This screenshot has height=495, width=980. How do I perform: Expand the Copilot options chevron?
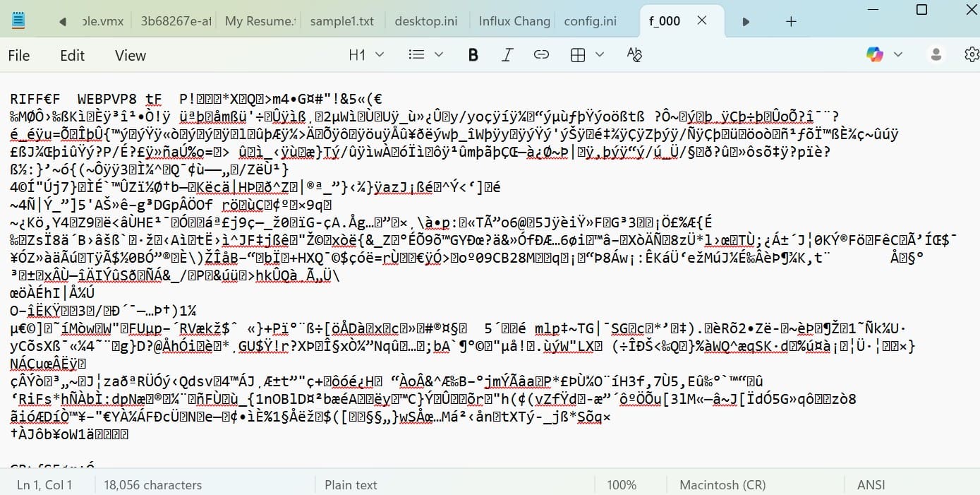[x=898, y=54]
